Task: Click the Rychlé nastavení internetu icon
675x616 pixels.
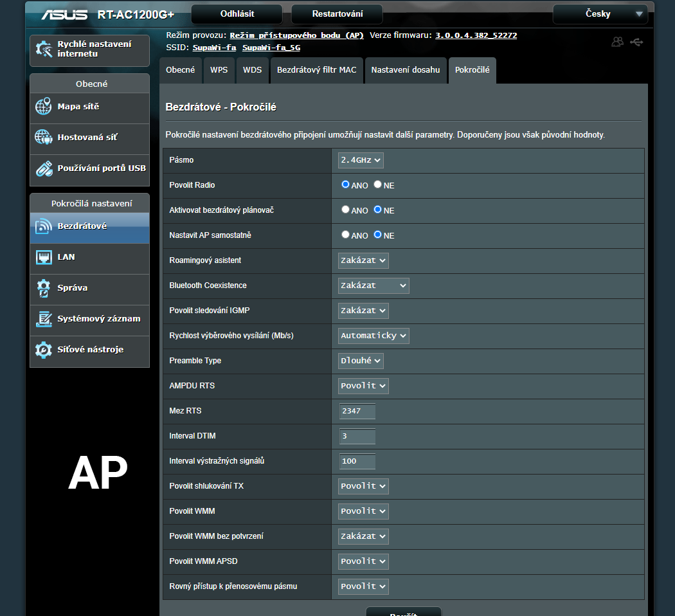Action: pyautogui.click(x=44, y=49)
